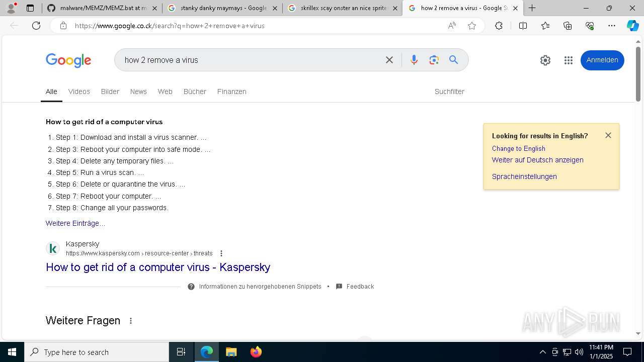This screenshot has height=362, width=644.
Task: Open the Collections icon
Action: (568, 26)
